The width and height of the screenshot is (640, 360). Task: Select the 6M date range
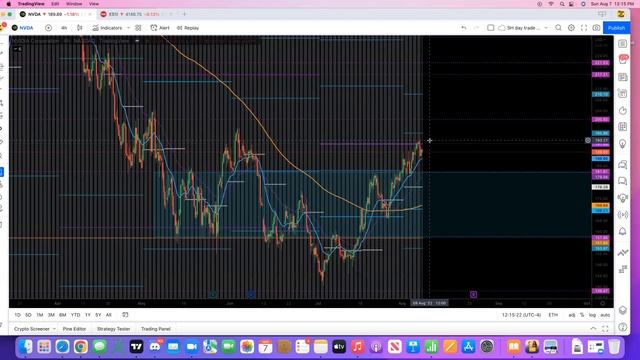tap(62, 315)
